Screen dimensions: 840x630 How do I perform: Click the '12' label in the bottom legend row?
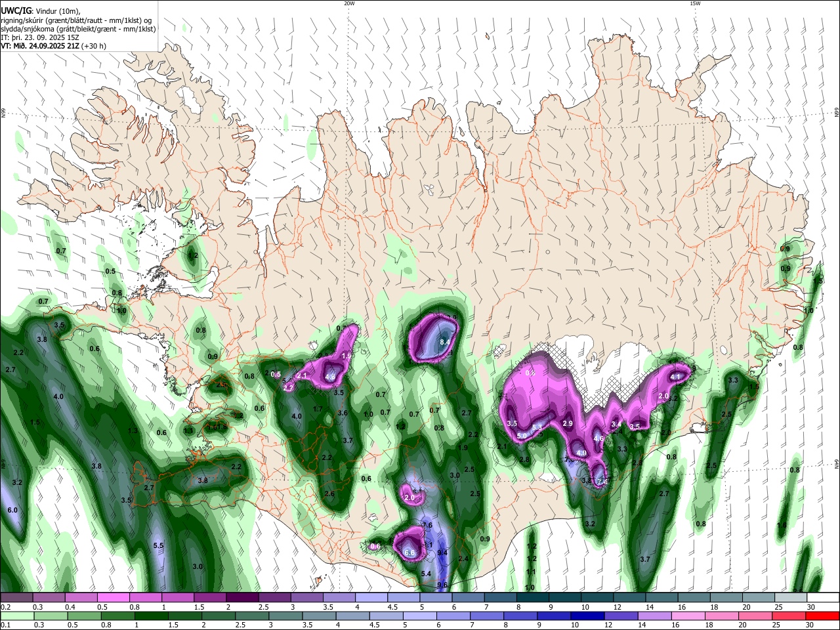608,625
